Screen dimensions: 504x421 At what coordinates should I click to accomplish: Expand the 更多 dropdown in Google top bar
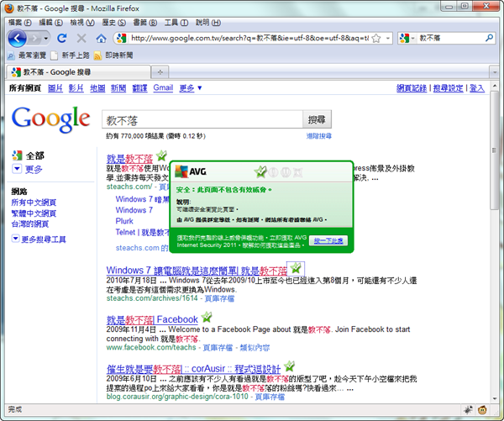click(x=190, y=88)
